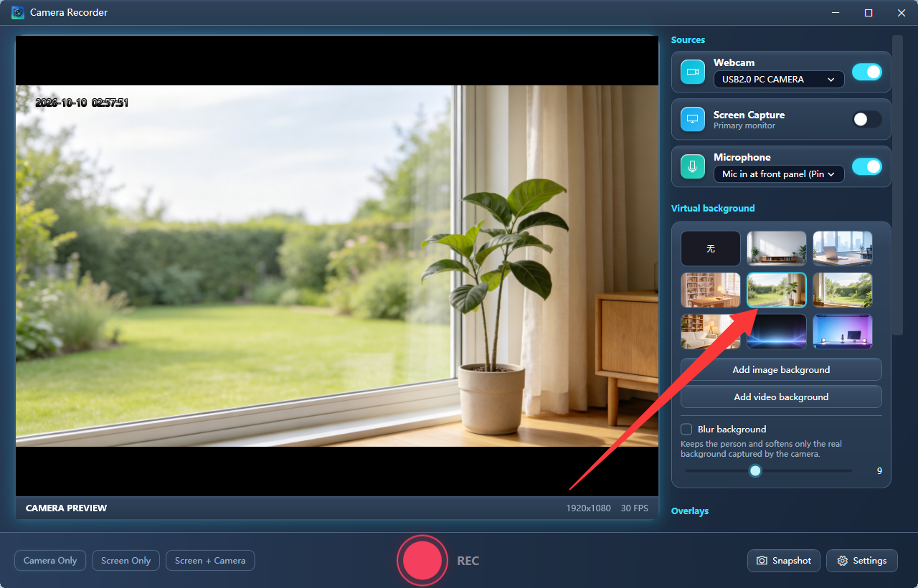The height and width of the screenshot is (588, 918).
Task: Select Screen Only recording mode
Action: pyautogui.click(x=126, y=561)
